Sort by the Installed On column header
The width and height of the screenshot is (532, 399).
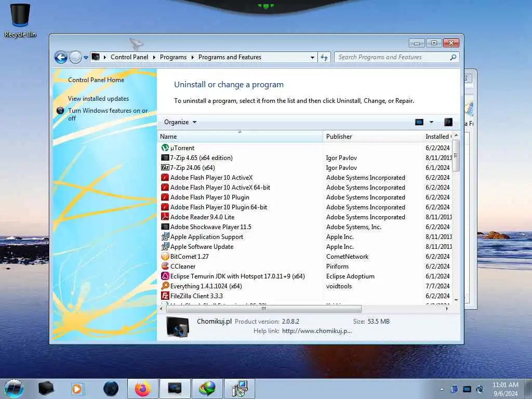pyautogui.click(x=438, y=137)
